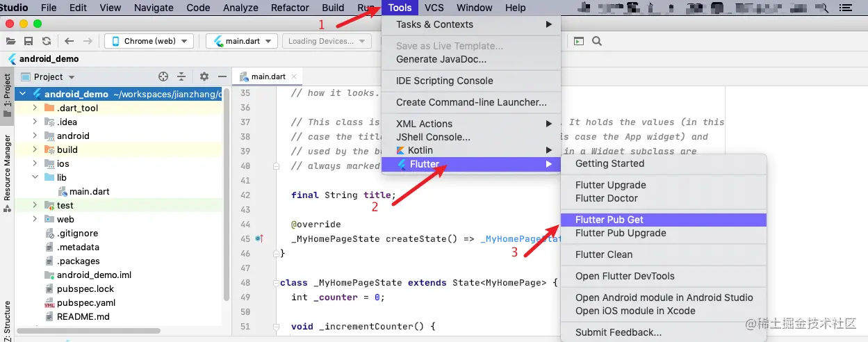
Task: Choose Flutter Clean
Action: point(663,254)
